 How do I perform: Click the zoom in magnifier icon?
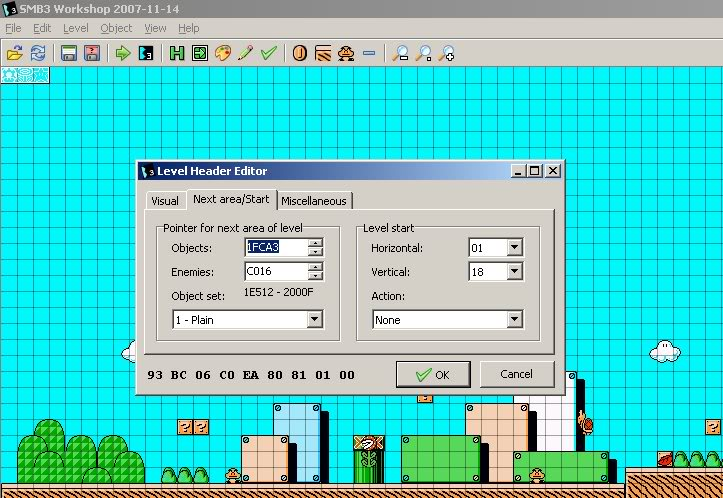[x=447, y=53]
